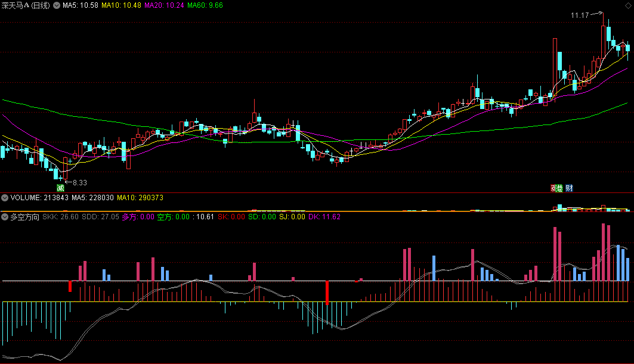The height and width of the screenshot is (364, 634).
Task: Click the SDD: 27.05 value
Action: tap(100, 217)
